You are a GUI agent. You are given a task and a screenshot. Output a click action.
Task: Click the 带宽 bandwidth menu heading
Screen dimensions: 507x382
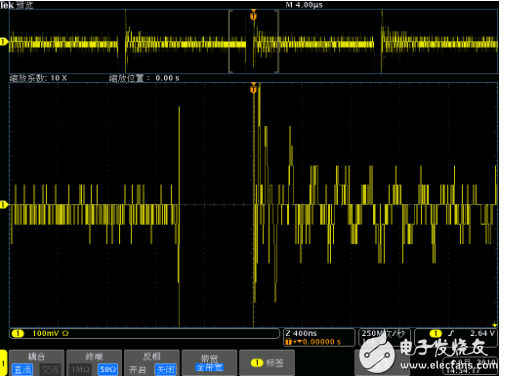209,358
